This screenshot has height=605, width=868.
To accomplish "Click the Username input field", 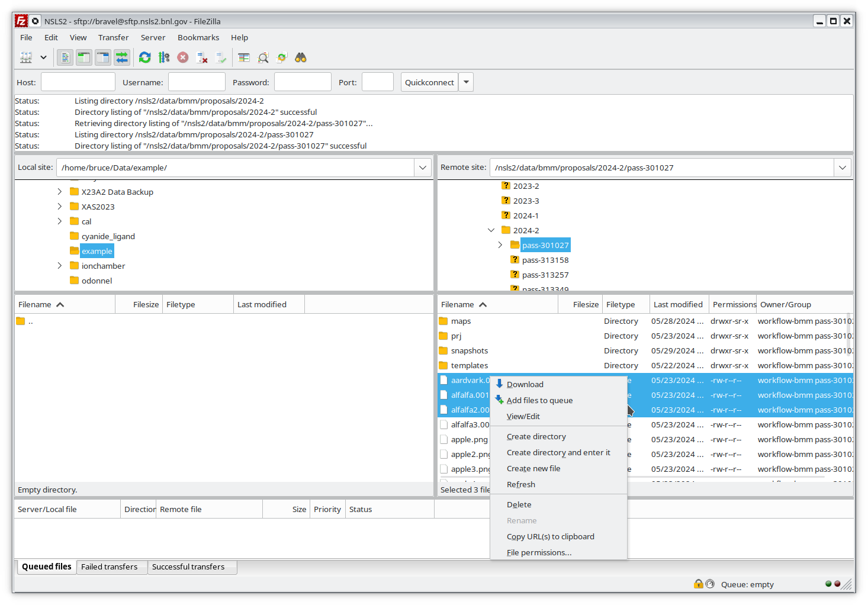I will [x=197, y=82].
